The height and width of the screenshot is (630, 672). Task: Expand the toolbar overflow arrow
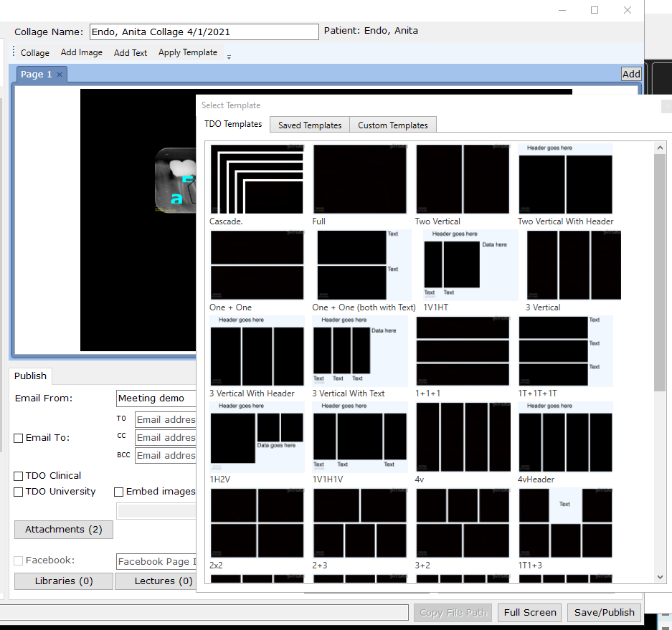point(229,57)
